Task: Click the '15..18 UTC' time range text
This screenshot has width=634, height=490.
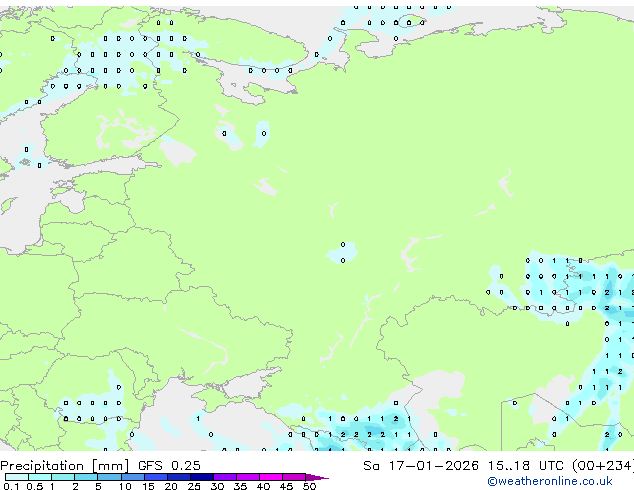Action: click(x=525, y=466)
